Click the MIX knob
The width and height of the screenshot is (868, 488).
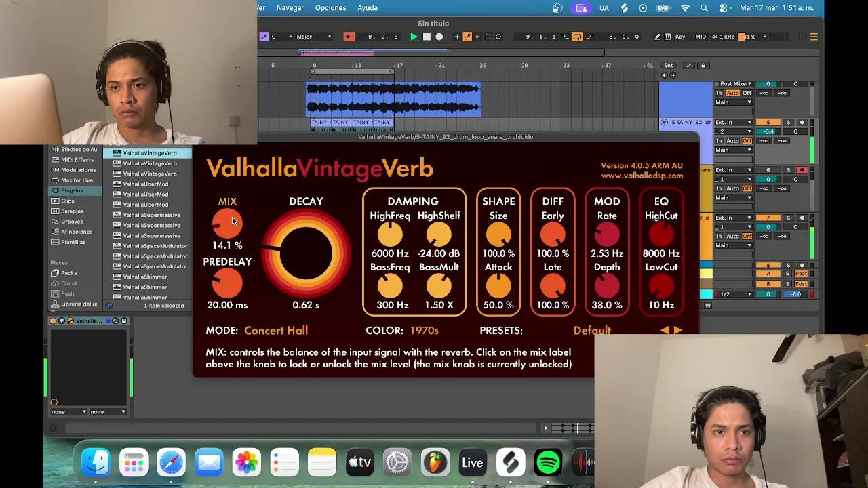[x=226, y=223]
